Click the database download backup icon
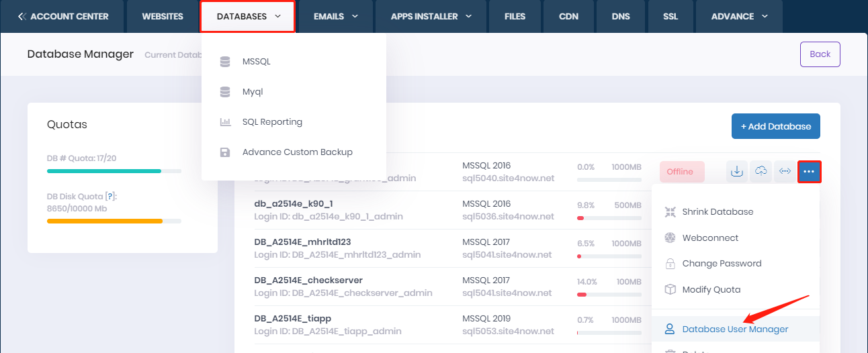This screenshot has width=868, height=353. (737, 172)
